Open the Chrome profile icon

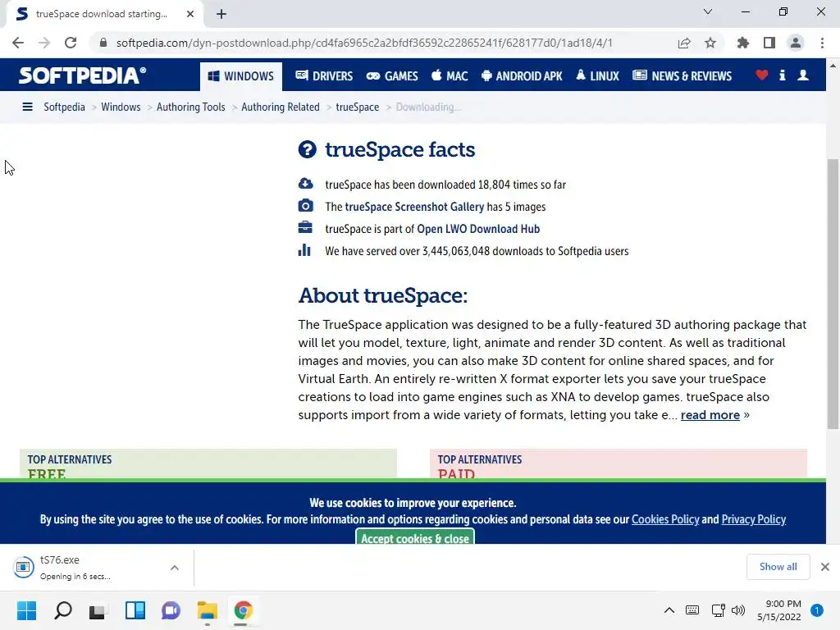tap(796, 43)
